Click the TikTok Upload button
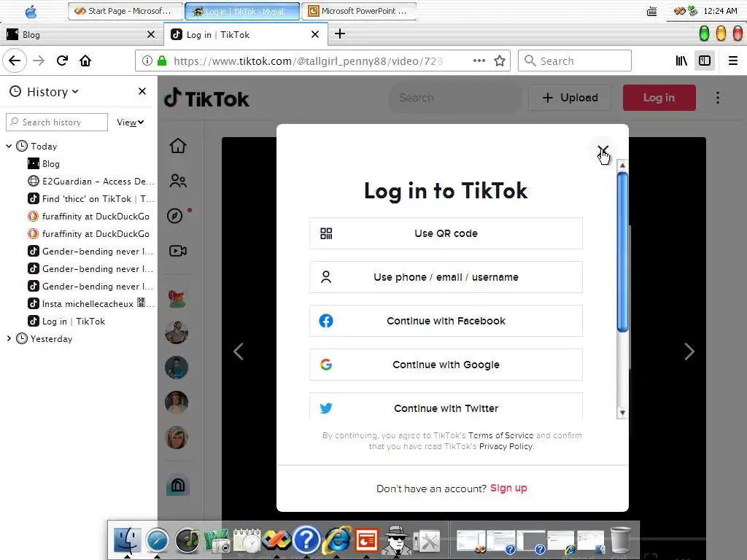This screenshot has width=747, height=560. tap(570, 98)
